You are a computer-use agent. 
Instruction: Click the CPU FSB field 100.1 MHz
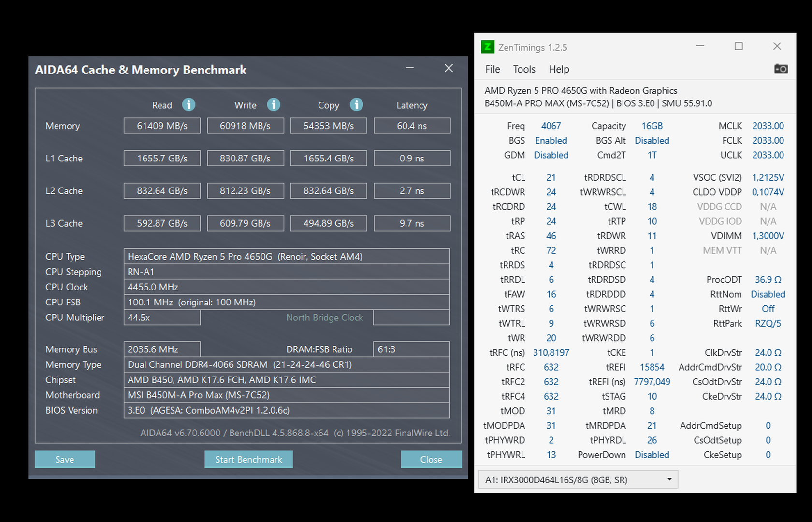point(287,302)
